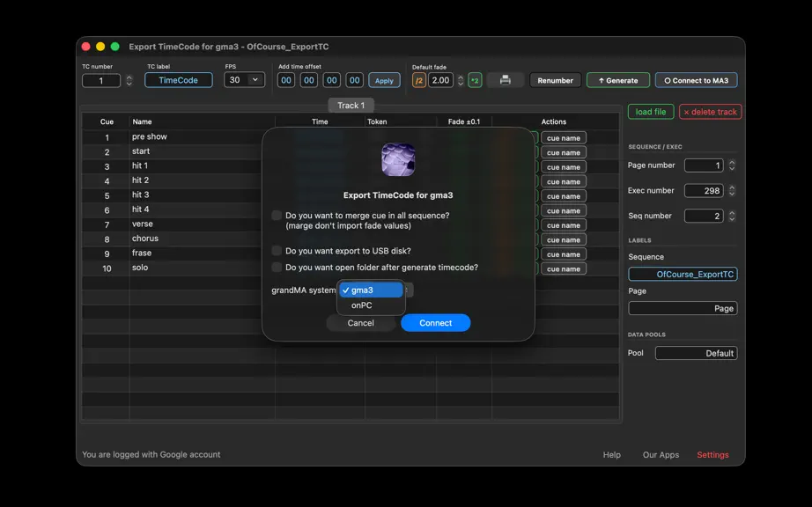This screenshot has width=812, height=507.
Task: Click the printer icon button
Action: 505,80
